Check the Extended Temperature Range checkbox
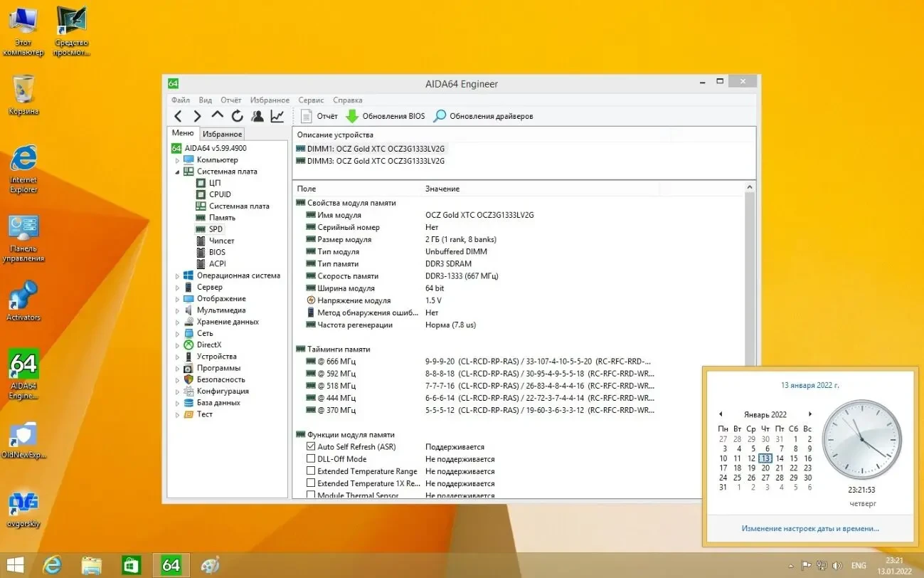This screenshot has height=578, width=924. click(x=311, y=471)
